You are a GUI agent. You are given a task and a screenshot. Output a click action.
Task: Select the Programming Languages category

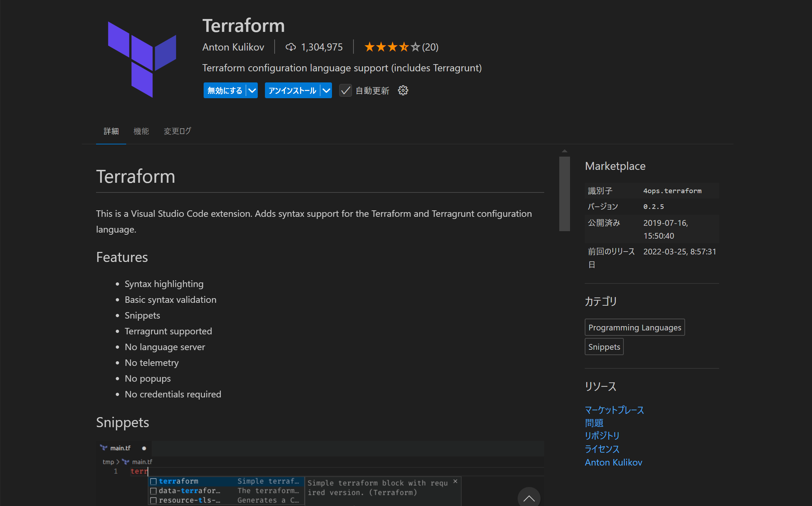click(x=635, y=327)
